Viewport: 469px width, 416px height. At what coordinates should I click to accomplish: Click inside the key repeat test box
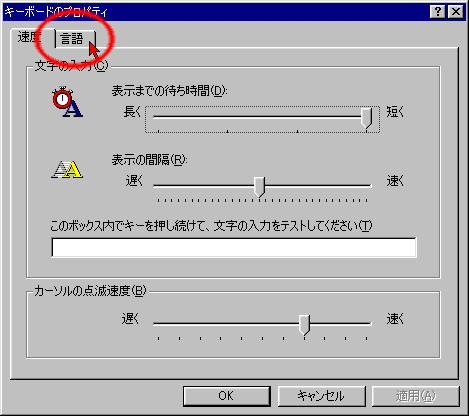pos(234,247)
